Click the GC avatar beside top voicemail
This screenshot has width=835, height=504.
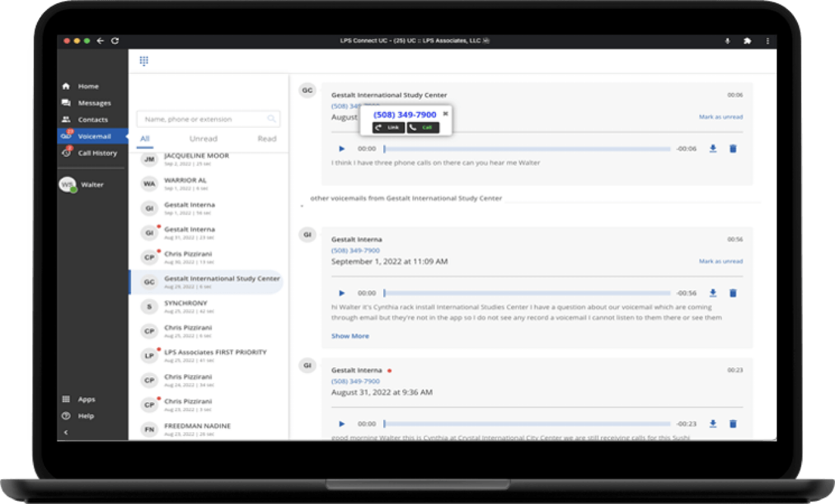click(x=307, y=90)
